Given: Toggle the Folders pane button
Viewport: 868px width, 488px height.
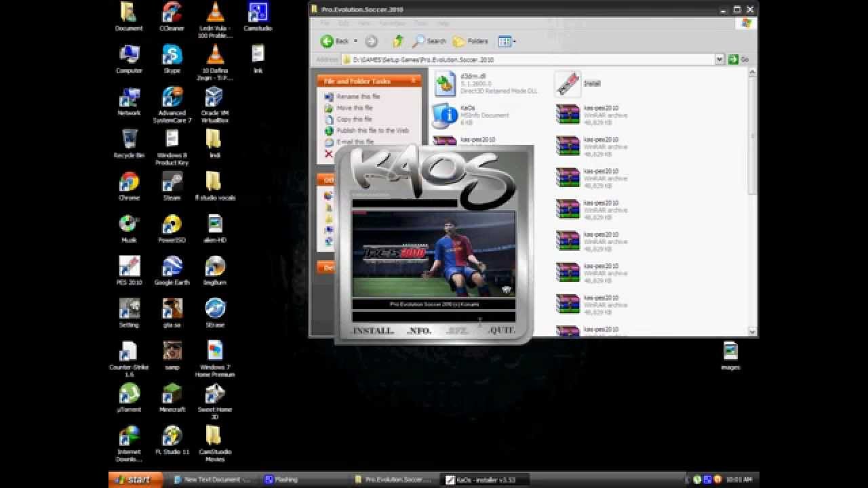Looking at the screenshot, I should point(471,41).
